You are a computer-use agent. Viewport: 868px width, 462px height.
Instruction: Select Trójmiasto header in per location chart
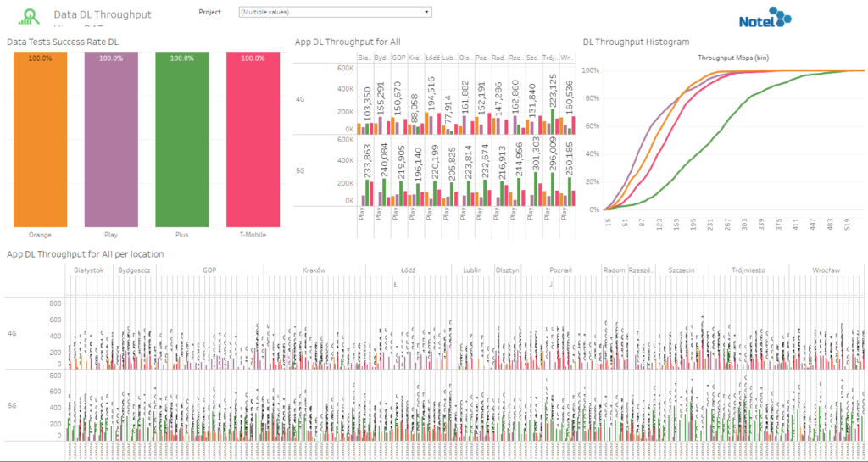[x=748, y=270]
